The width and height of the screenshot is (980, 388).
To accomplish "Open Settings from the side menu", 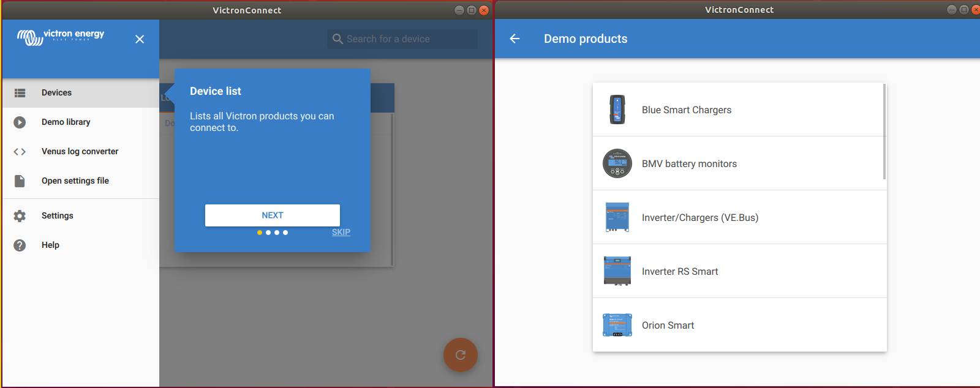I will (81, 216).
